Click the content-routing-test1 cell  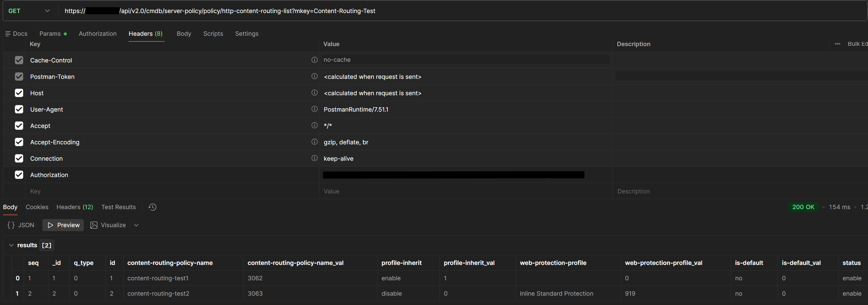pyautogui.click(x=158, y=278)
